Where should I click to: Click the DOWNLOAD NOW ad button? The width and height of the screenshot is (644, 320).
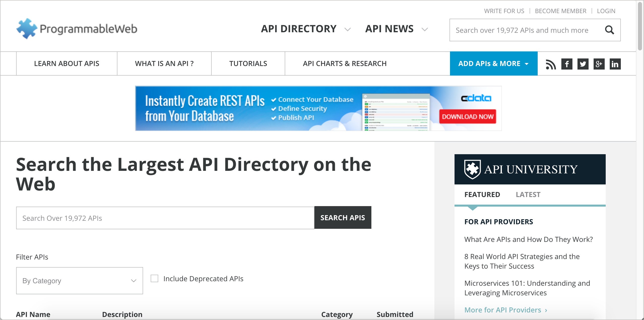pyautogui.click(x=468, y=116)
